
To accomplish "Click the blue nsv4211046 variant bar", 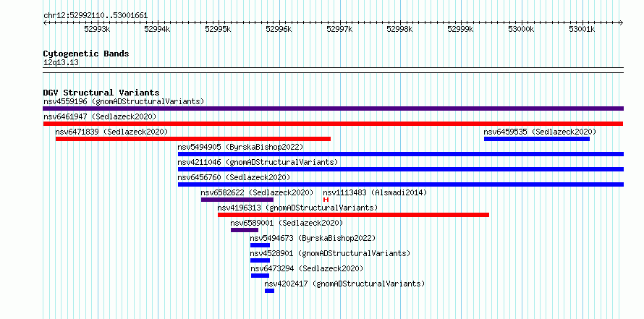I will 400,169.
